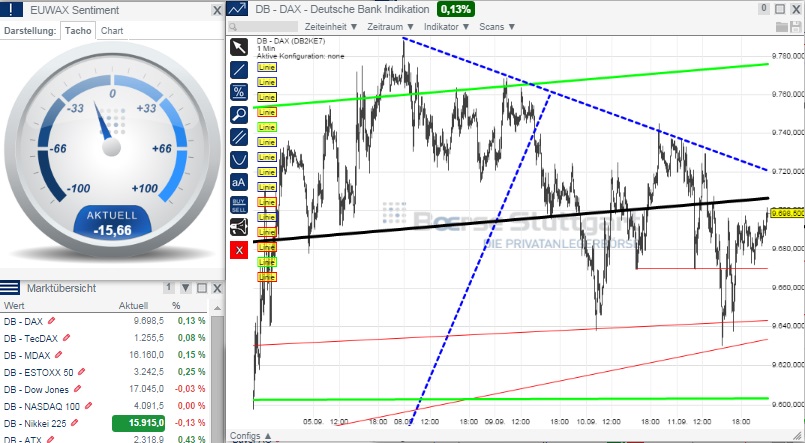Viewport: 805px width, 443px height.
Task: Click the pencil icon next to DB - MDAX
Action: coord(59,355)
